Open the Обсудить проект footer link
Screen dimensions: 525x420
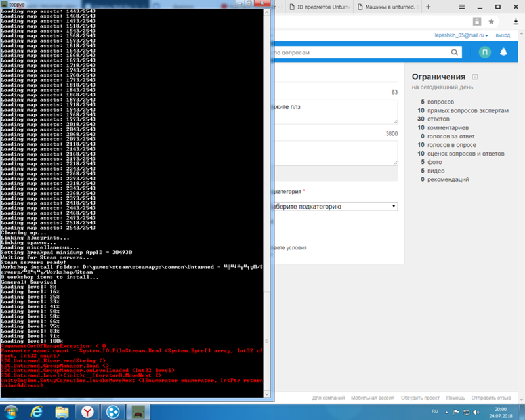(420, 398)
